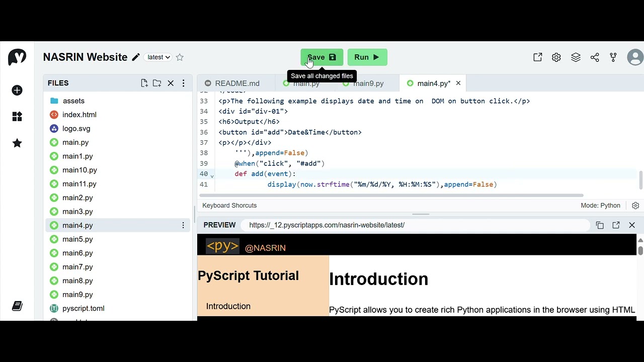
Task: Select Introduction in tutorial sidebar
Action: coord(228,306)
